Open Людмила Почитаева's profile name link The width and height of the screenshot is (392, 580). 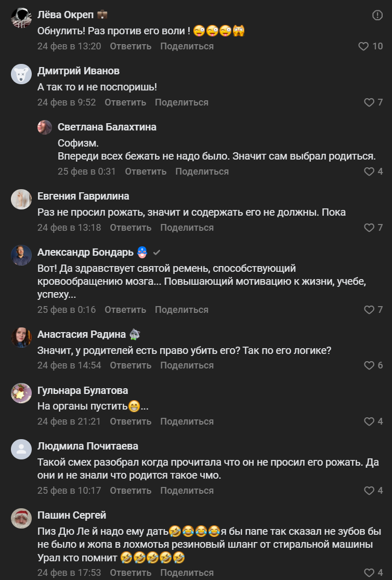[88, 446]
